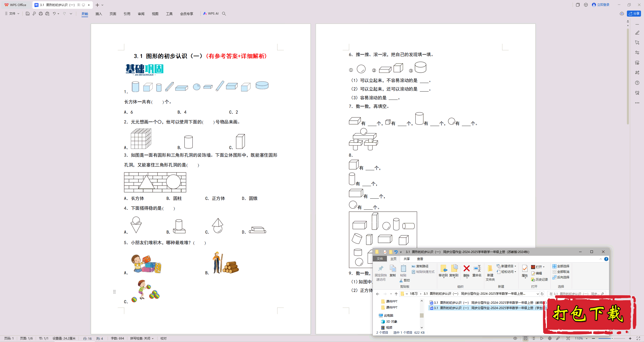Click 反向选择 in Explorer ribbon

click(561, 277)
